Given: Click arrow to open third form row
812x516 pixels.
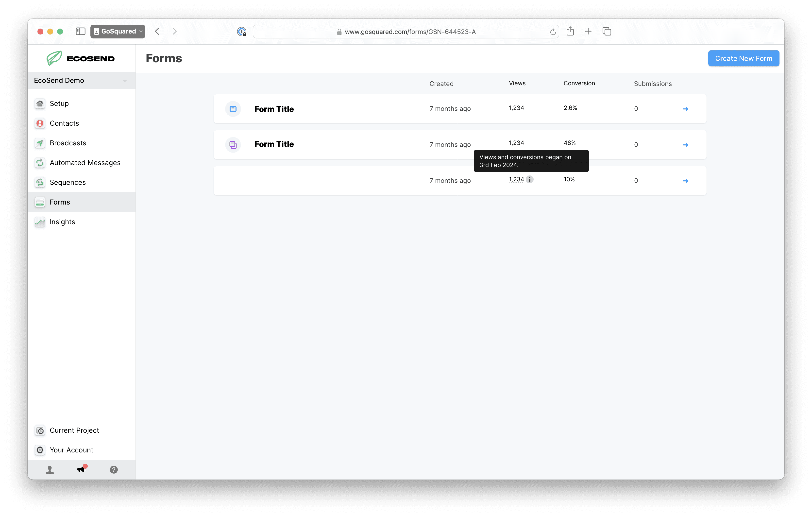Looking at the screenshot, I should (x=686, y=180).
